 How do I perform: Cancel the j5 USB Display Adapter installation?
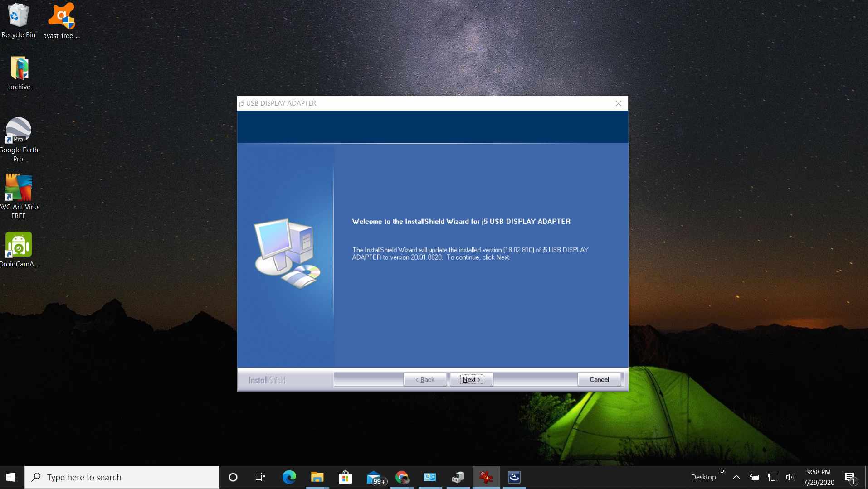[x=599, y=380]
